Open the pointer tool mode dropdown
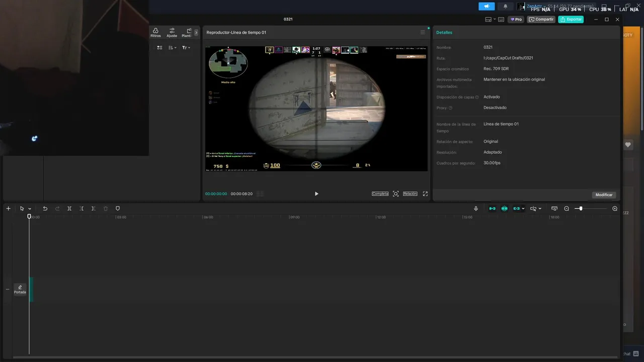Viewport: 644px width, 362px height. [30, 209]
